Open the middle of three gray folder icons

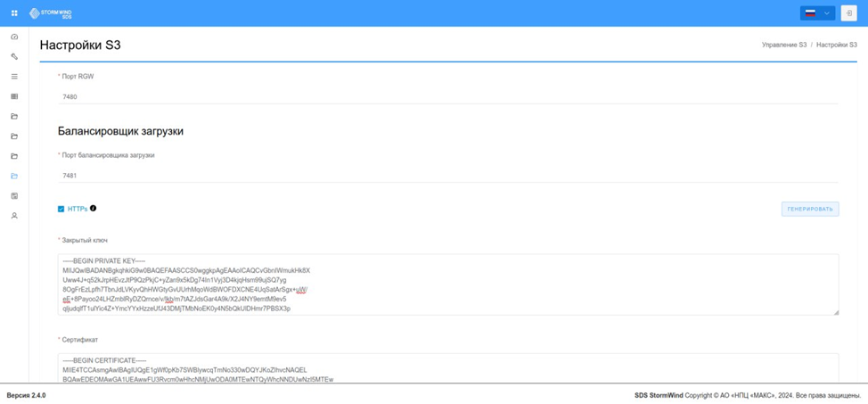[14, 136]
